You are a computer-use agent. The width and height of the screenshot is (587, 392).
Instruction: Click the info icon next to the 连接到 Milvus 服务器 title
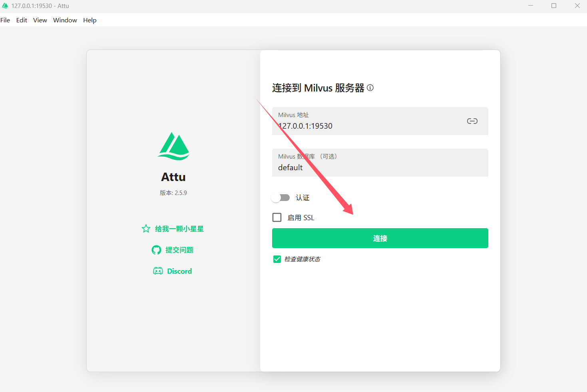(370, 88)
